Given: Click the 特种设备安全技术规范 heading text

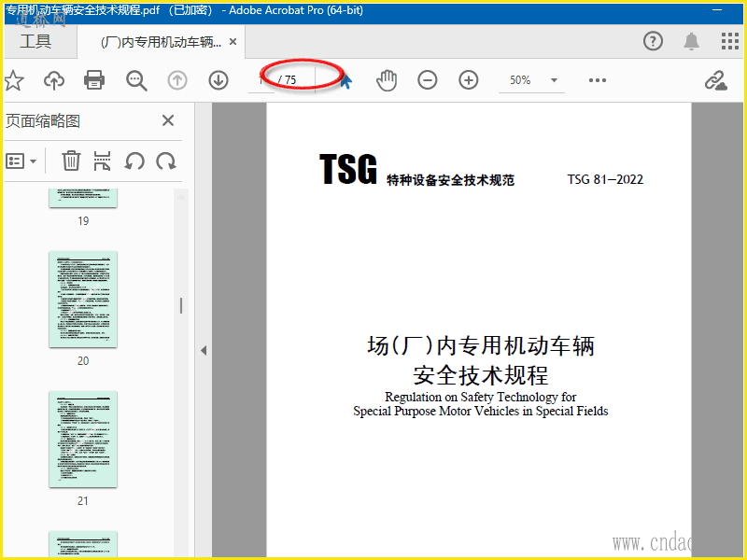Looking at the screenshot, I should point(450,180).
